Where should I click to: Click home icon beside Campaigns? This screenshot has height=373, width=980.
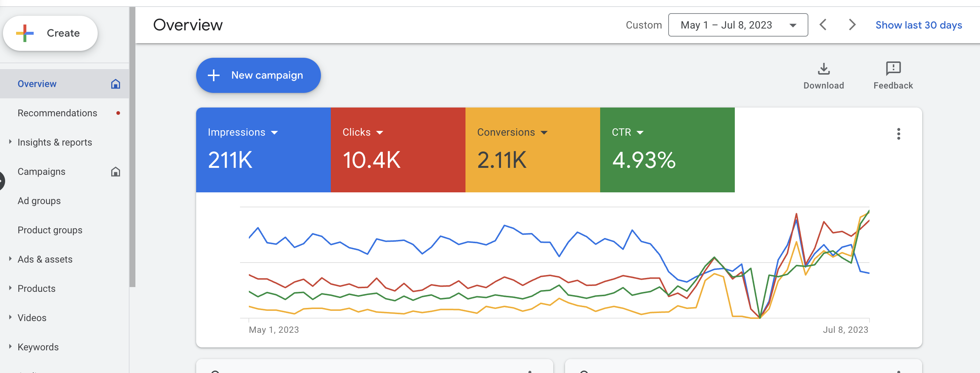116,172
